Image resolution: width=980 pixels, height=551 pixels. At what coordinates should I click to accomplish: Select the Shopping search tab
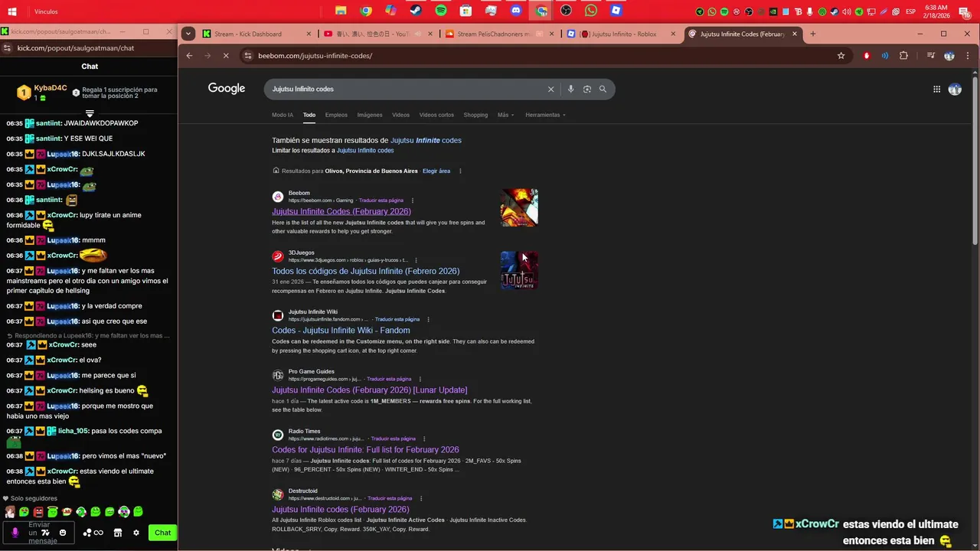[x=475, y=115]
